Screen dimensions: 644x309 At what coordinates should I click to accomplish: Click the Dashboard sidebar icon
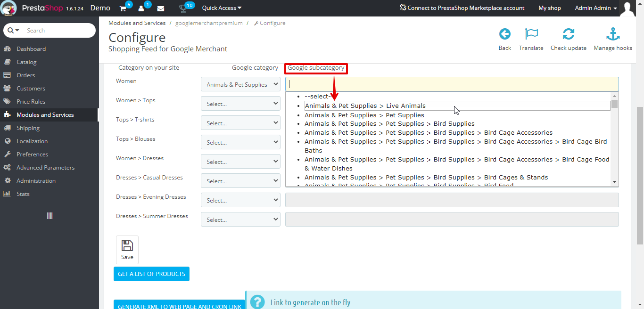7,49
